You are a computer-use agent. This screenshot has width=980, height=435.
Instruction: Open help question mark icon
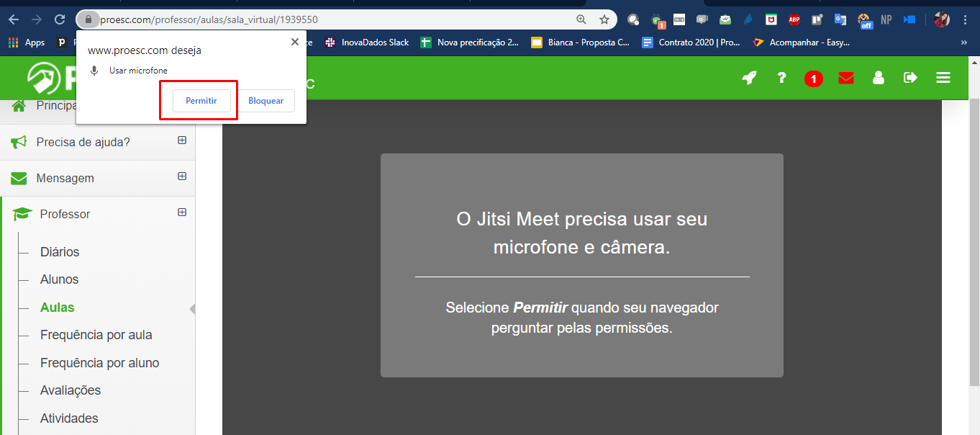[x=781, y=78]
